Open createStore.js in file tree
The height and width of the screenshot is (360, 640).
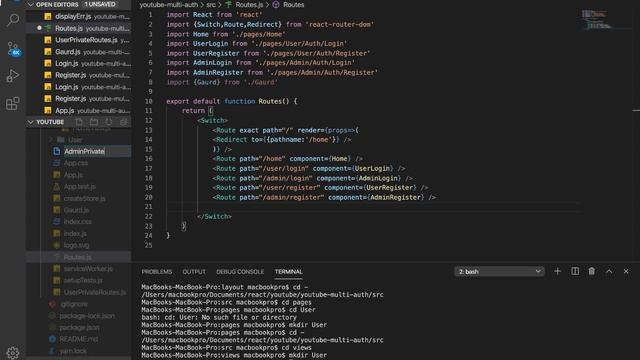tap(84, 198)
